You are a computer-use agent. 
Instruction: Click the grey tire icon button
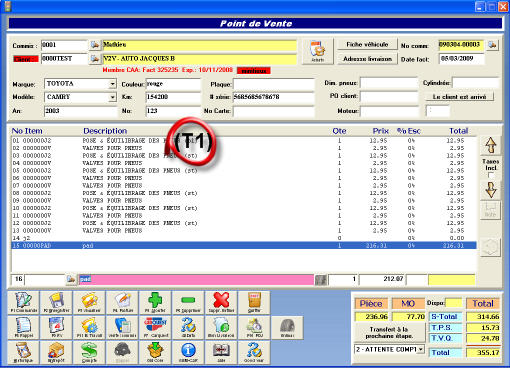287,327
